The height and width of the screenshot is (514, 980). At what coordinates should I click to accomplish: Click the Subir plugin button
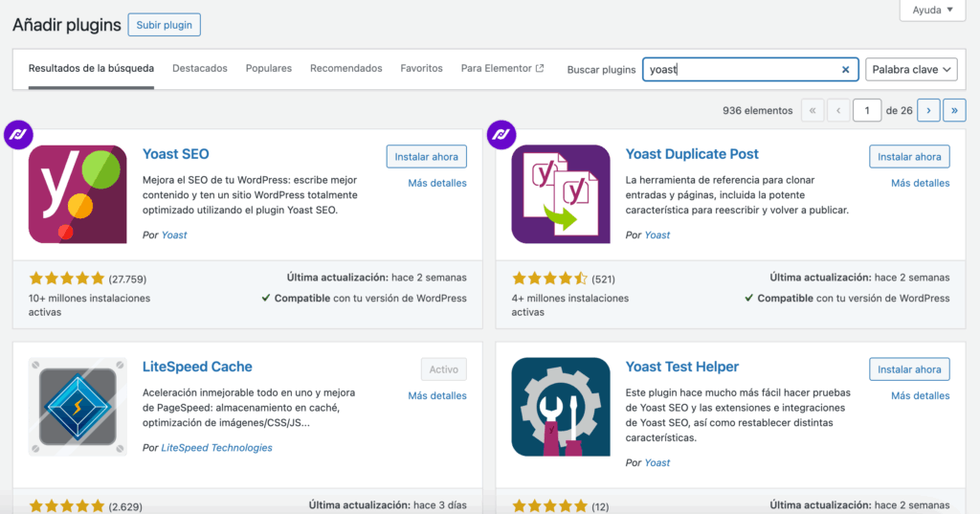click(164, 25)
